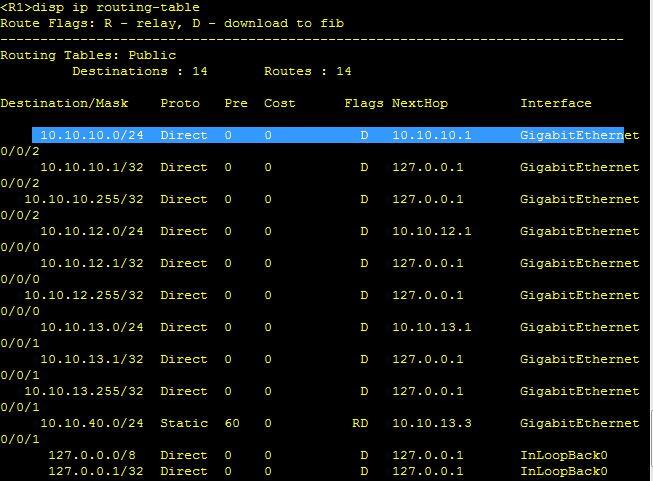Image resolution: width=653 pixels, height=481 pixels.
Task: Click the highlighted 10.10.10.0/24 route row
Action: pyautogui.click(x=328, y=135)
